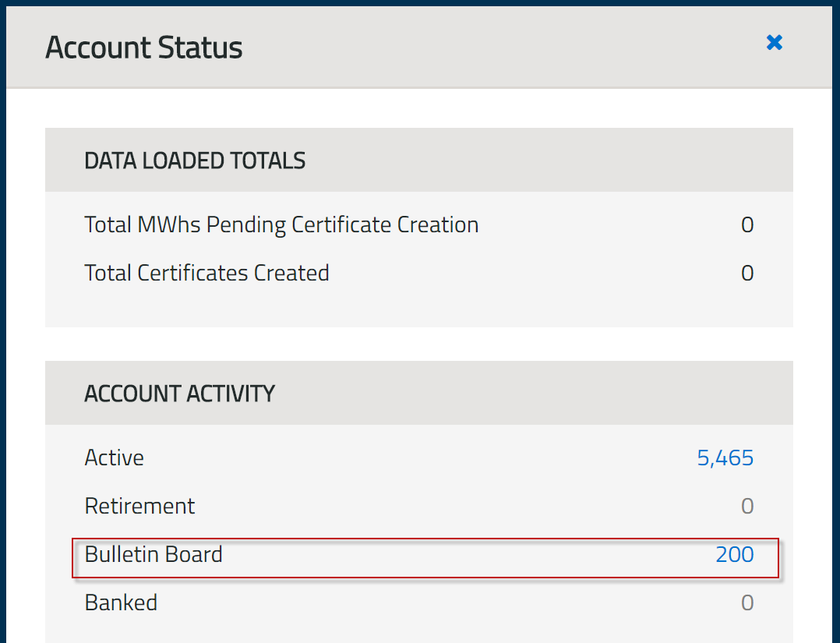Screen dimensions: 840x643
Task: Click the middle of the highlighted Bulletin Board row
Action: tap(425, 558)
